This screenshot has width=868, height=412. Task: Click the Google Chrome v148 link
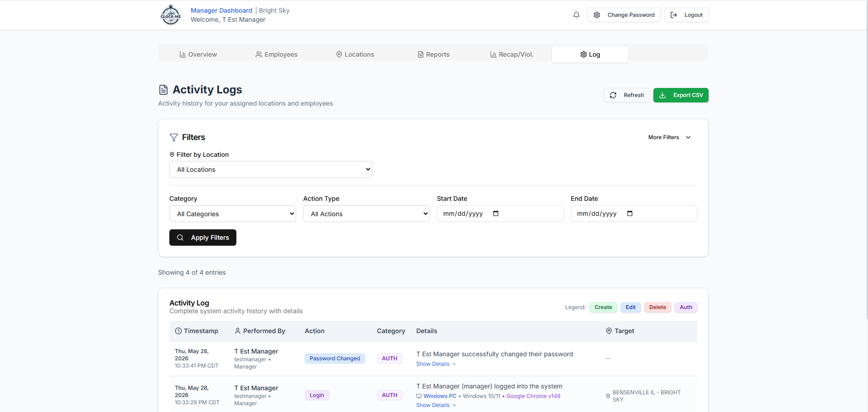pos(533,396)
